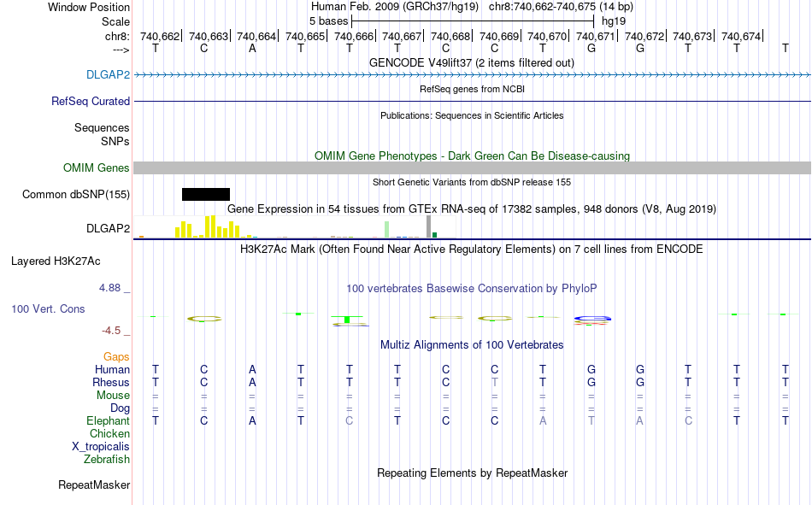
Task: Click the Layered H3K27Ac track label
Action: 56,261
